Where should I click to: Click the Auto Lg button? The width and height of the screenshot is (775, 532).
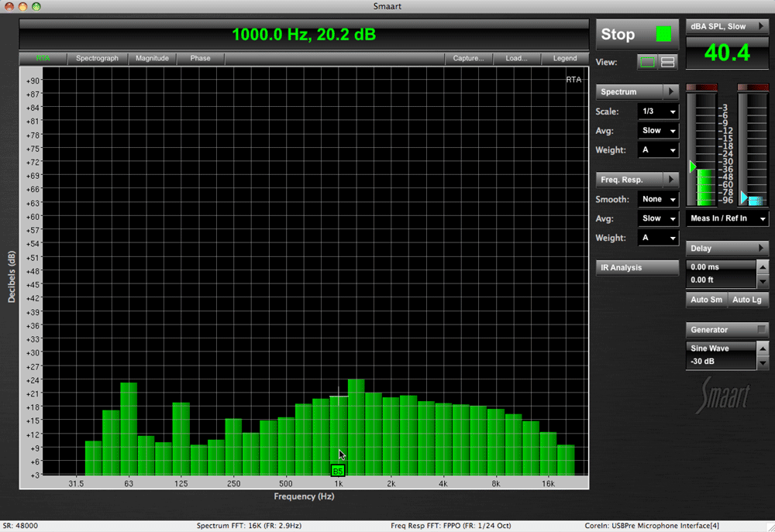tap(747, 300)
